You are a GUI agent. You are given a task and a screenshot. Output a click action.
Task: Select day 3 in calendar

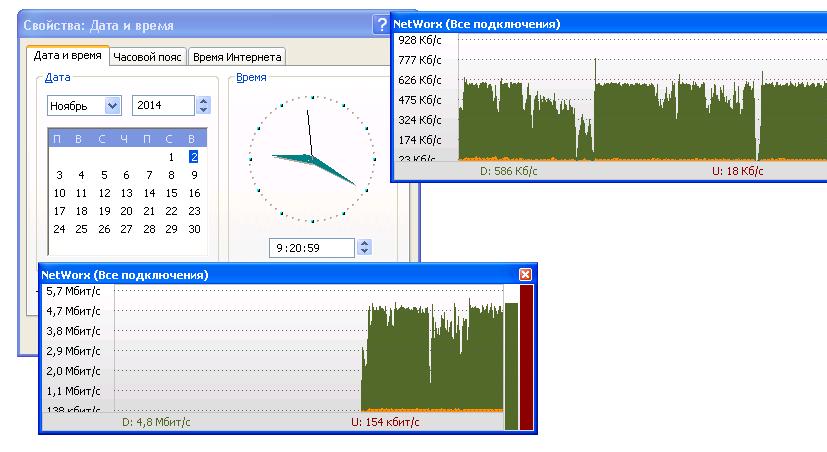tap(59, 175)
